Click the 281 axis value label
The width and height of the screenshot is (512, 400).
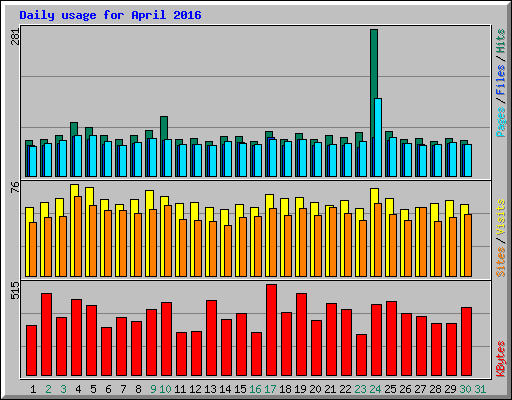click(16, 37)
